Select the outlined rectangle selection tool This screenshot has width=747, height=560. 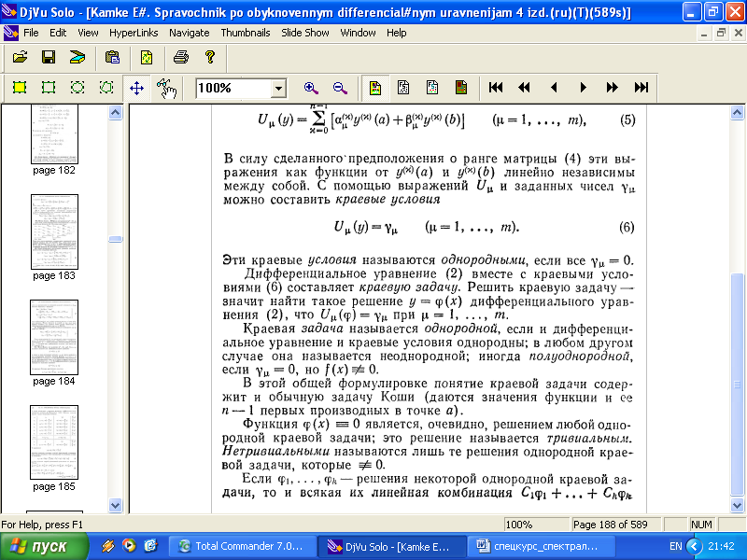pos(49,88)
